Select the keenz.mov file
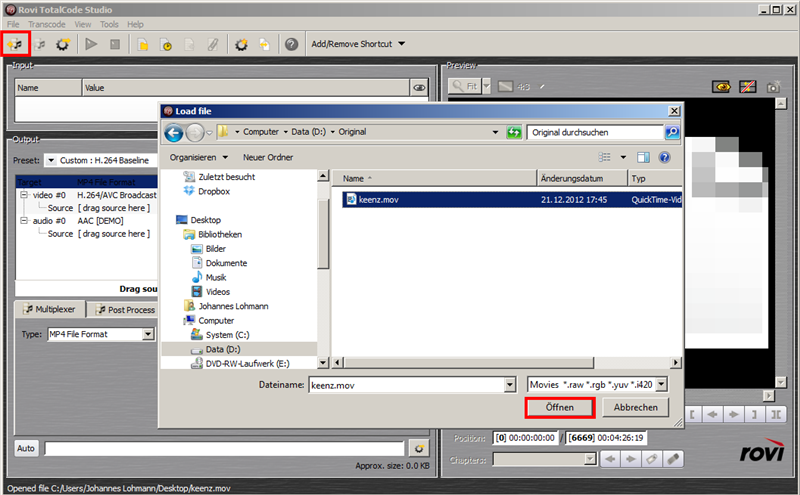Viewport: 800px width, 495px height. point(512,200)
